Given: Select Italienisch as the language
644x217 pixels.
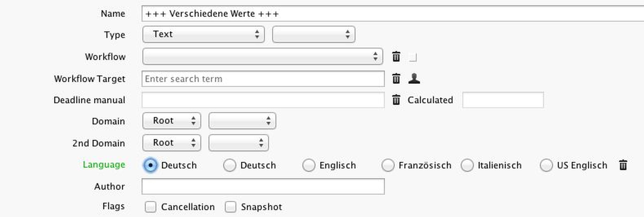Looking at the screenshot, I should (468, 165).
